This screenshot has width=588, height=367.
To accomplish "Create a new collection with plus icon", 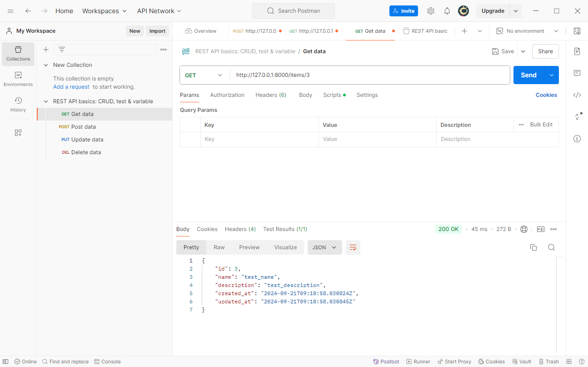I will (x=46, y=50).
